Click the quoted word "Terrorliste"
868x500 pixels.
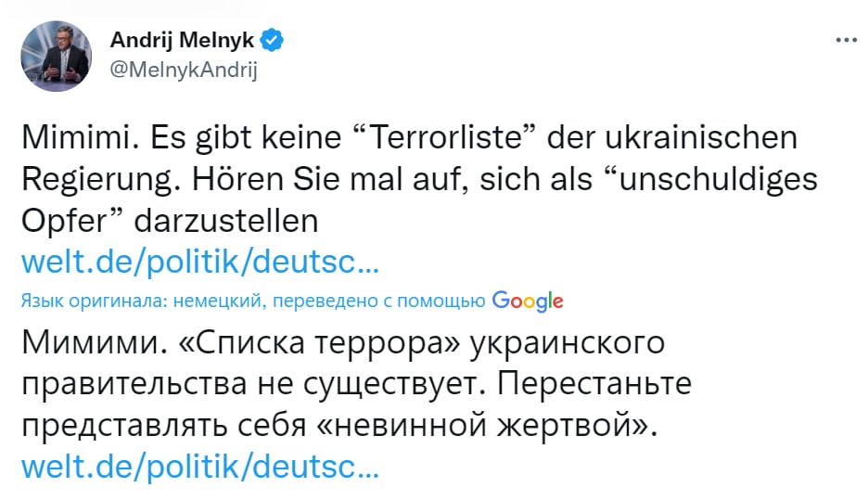coord(438,140)
